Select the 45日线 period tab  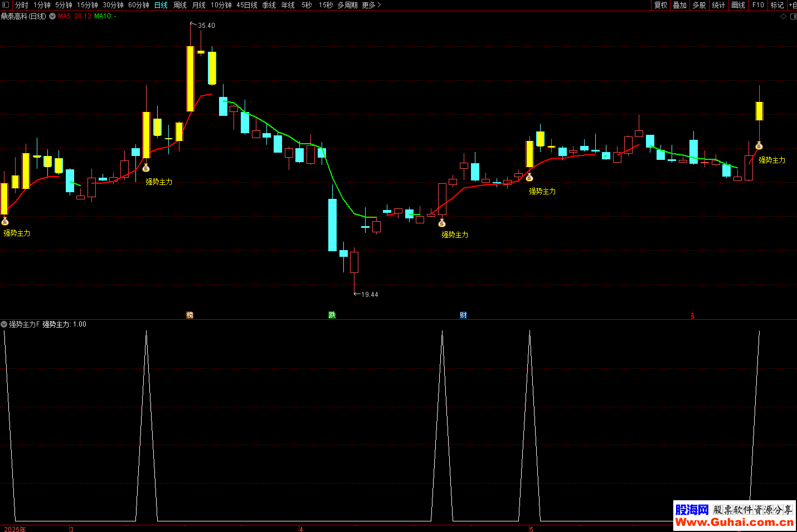pos(247,5)
